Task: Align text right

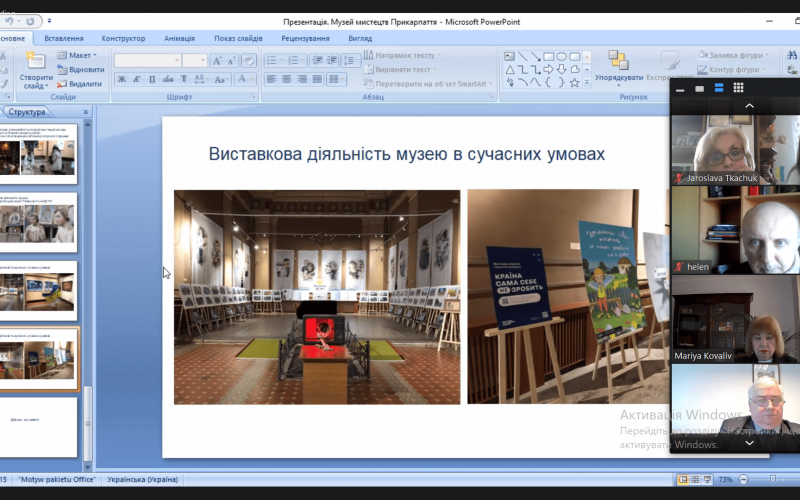Action: coord(302,79)
